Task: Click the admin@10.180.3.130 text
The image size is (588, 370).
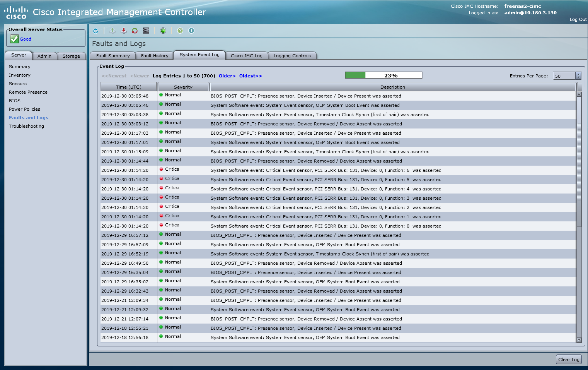Action: coord(530,13)
